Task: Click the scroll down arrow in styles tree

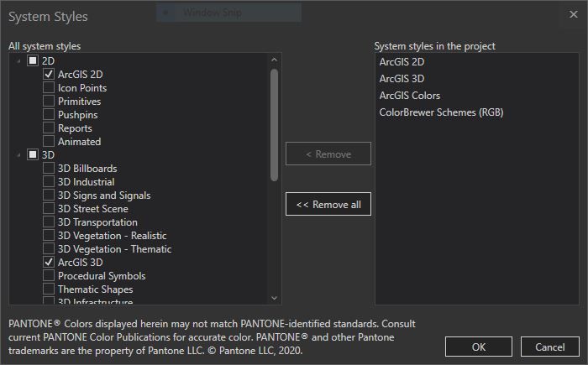Action: point(274,298)
